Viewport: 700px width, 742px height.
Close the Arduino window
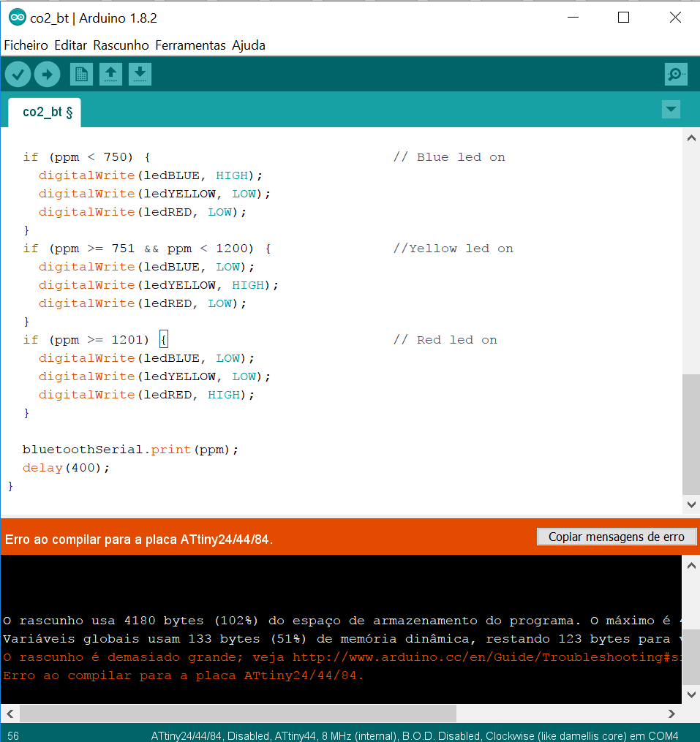pos(675,18)
